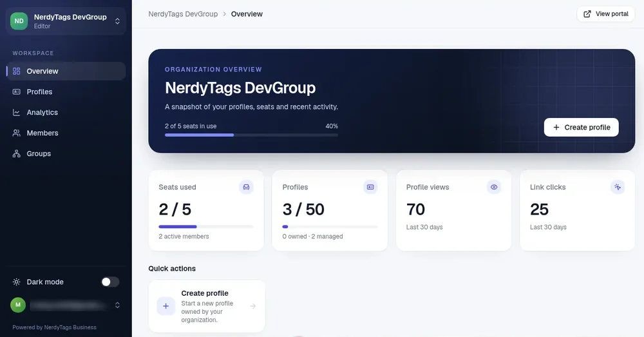Open the Groups section
644x337 pixels.
[x=66, y=153]
